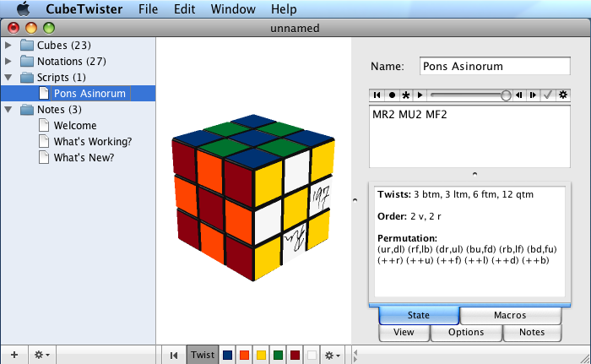Screen dimensions: 591x364
Task: Reset the cube with bottom toolbar rewind icon
Action: click(x=174, y=356)
